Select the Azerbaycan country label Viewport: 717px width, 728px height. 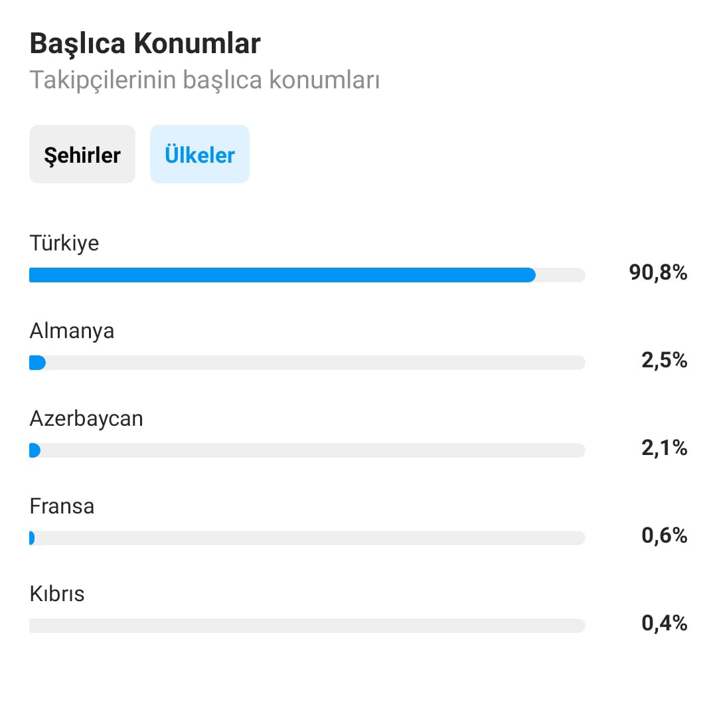tap(86, 418)
